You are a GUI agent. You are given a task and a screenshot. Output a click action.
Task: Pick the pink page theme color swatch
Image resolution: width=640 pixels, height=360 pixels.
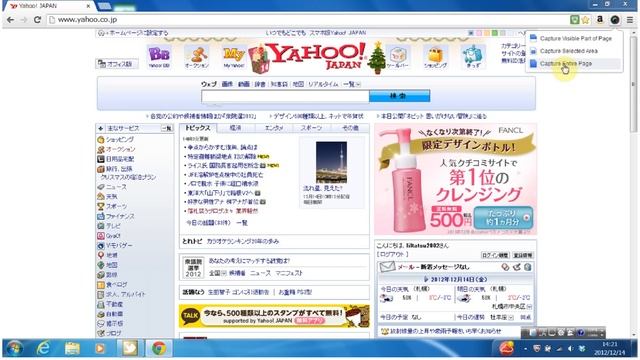tap(478, 33)
